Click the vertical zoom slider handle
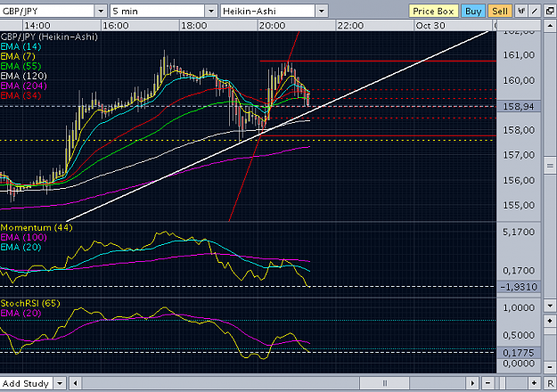 pyautogui.click(x=550, y=331)
